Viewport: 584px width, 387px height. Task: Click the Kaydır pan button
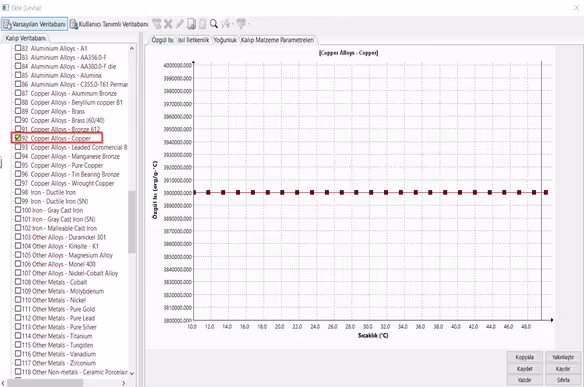coord(563,369)
